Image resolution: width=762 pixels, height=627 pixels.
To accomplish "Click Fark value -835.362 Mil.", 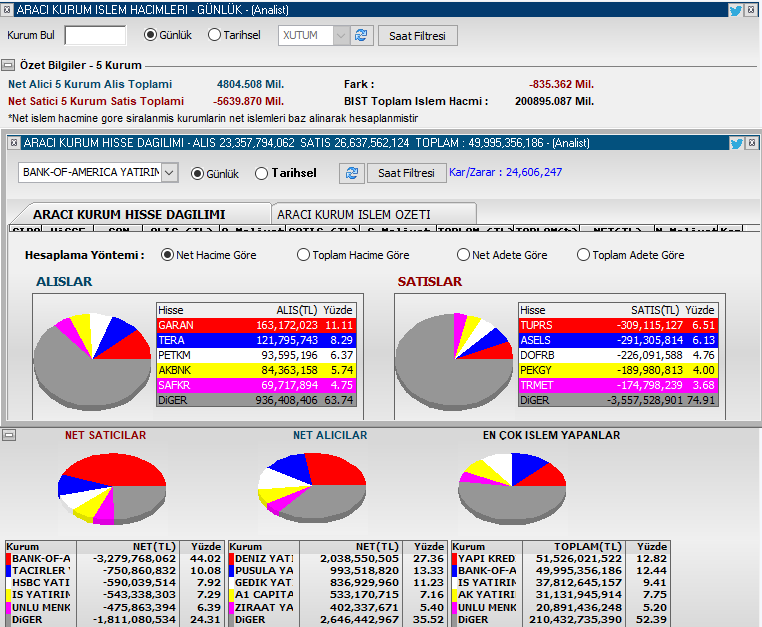I will point(561,84).
